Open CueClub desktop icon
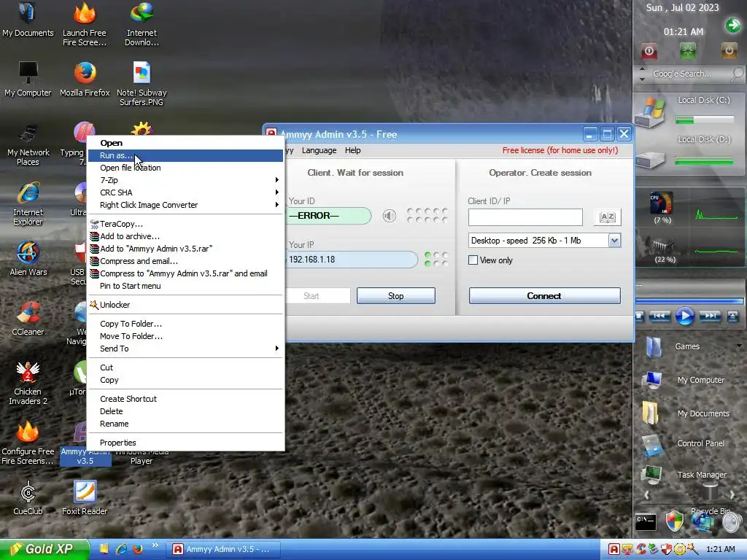The image size is (747, 560). pyautogui.click(x=28, y=498)
